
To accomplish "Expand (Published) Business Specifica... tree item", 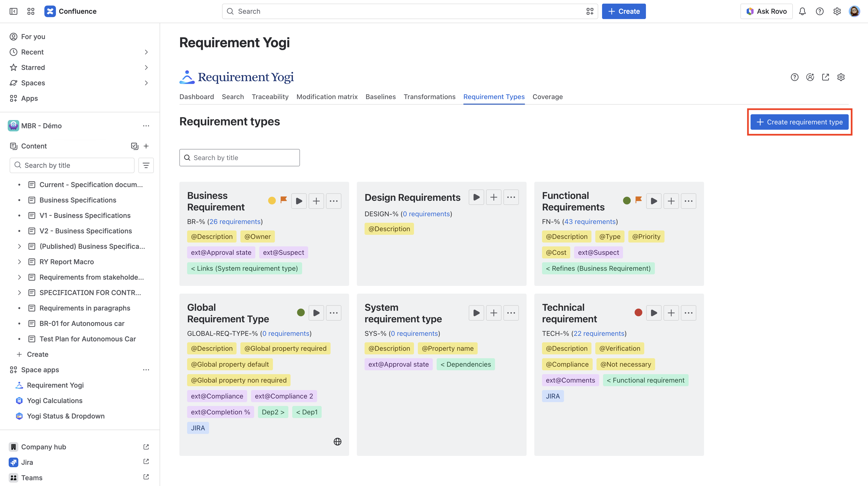I will tap(19, 247).
